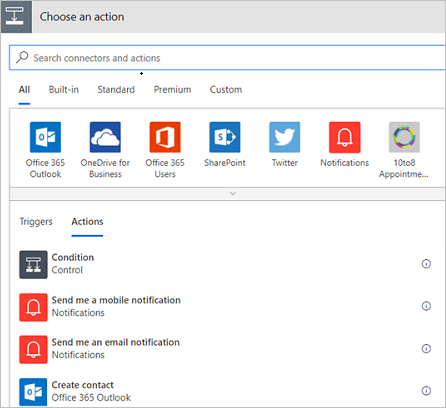The image size is (446, 408).
Task: Open the SharePoint connector icon
Action: click(225, 137)
